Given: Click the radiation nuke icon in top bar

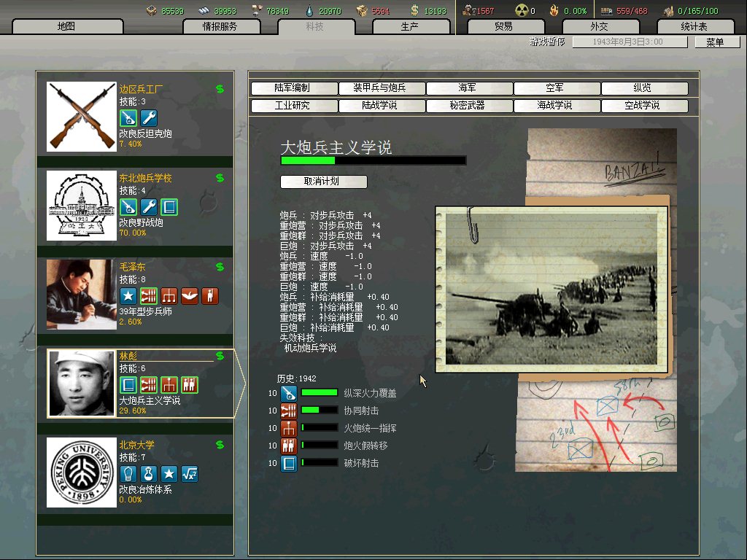Looking at the screenshot, I should tap(522, 10).
